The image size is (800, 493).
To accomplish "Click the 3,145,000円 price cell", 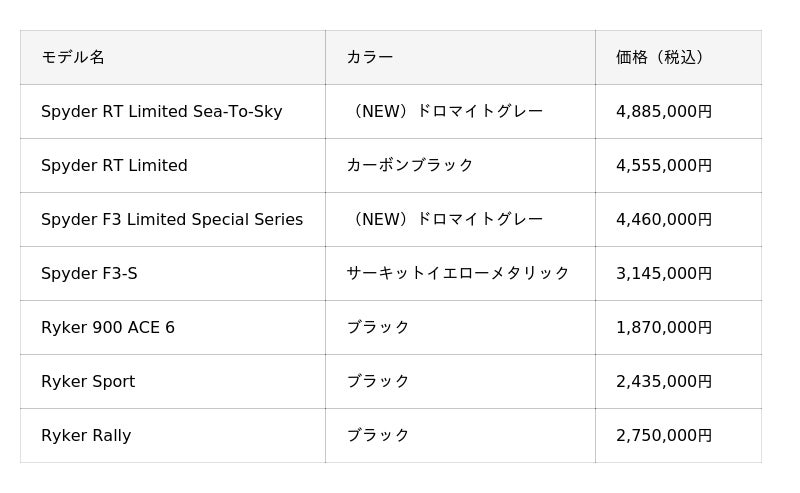I will click(x=678, y=274).
